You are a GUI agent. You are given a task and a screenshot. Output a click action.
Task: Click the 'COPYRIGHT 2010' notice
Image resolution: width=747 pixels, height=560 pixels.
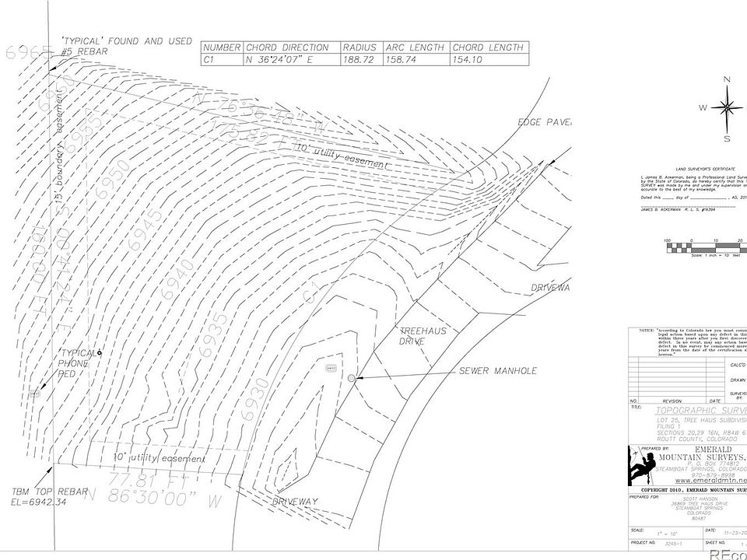click(x=693, y=489)
